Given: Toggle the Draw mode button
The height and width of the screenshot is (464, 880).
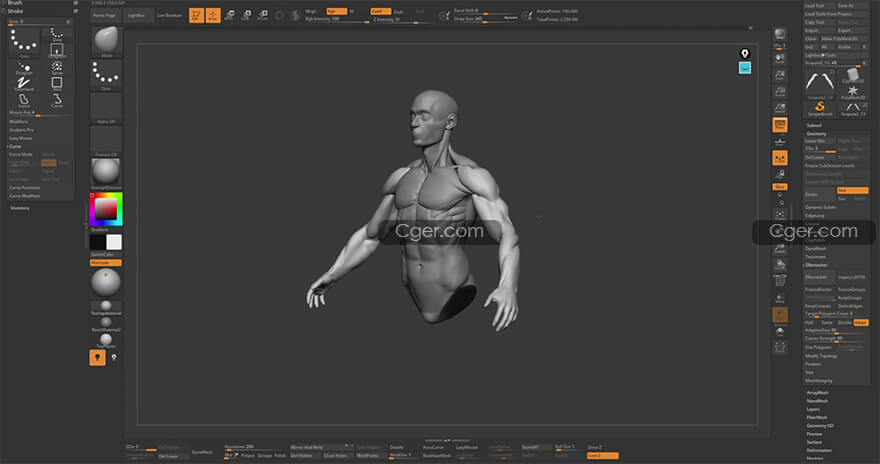Looking at the screenshot, I should (x=213, y=16).
